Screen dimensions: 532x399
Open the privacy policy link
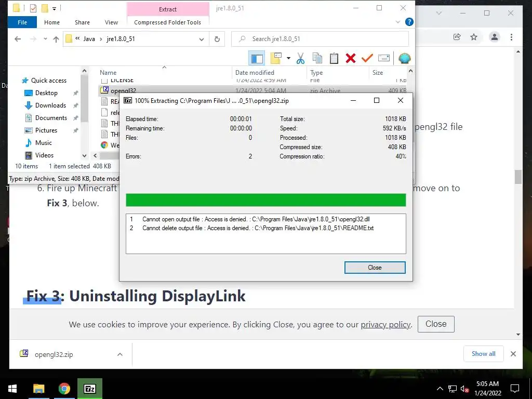[x=385, y=325]
